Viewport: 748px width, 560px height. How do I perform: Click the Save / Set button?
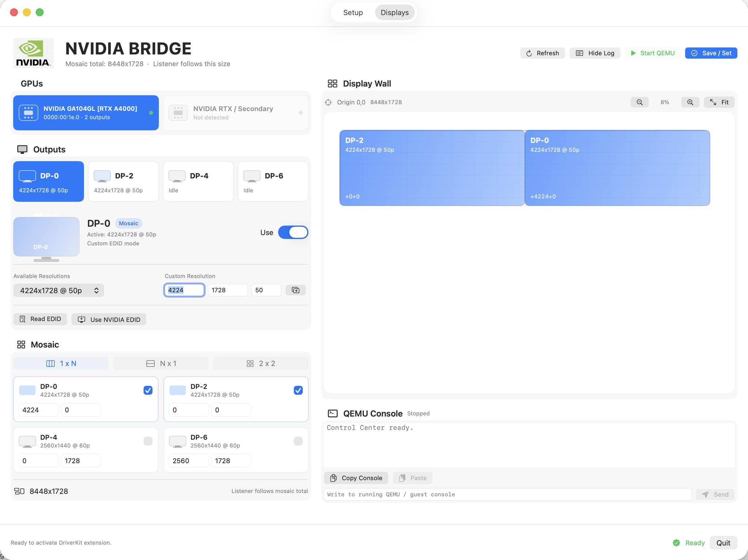[x=711, y=53]
